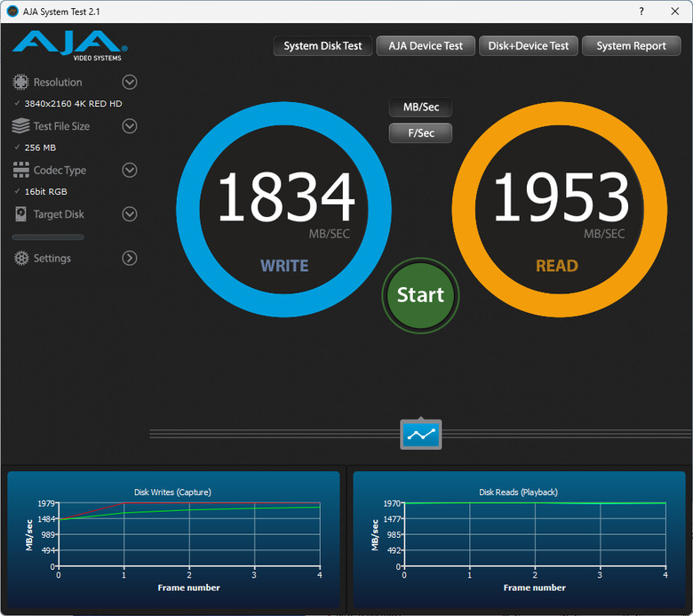Click the Disk Reads (Playback) title
The image size is (693, 616).
[519, 492]
